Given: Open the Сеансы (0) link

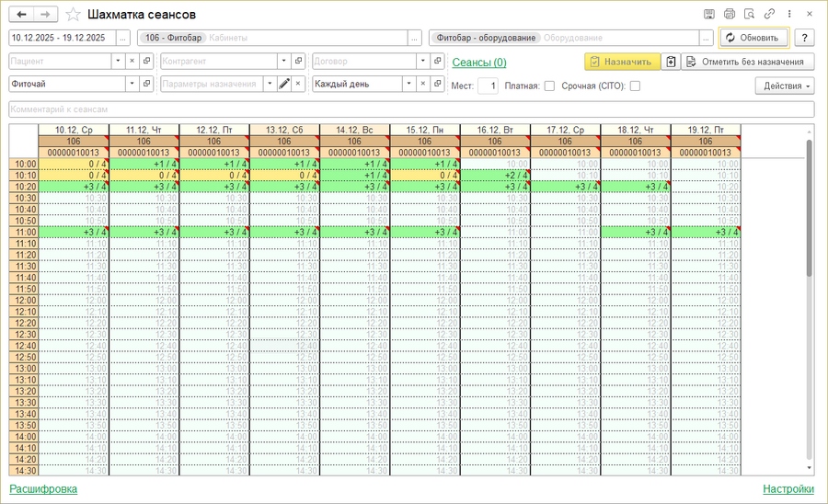Looking at the screenshot, I should point(479,63).
